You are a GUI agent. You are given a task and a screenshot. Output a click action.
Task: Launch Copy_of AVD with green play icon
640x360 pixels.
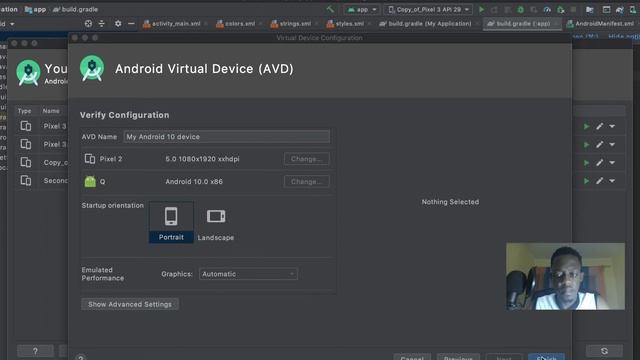tap(587, 163)
